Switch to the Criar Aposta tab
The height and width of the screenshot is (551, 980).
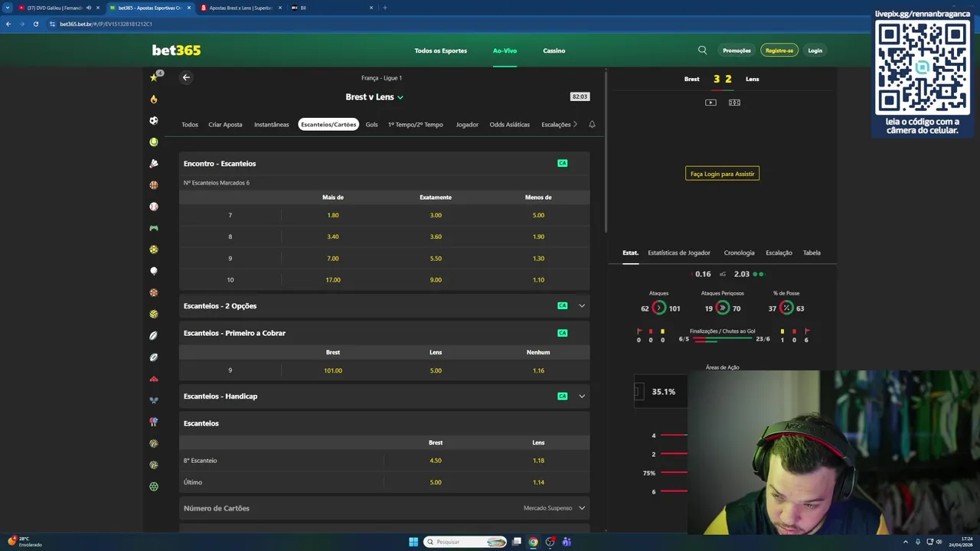click(225, 125)
